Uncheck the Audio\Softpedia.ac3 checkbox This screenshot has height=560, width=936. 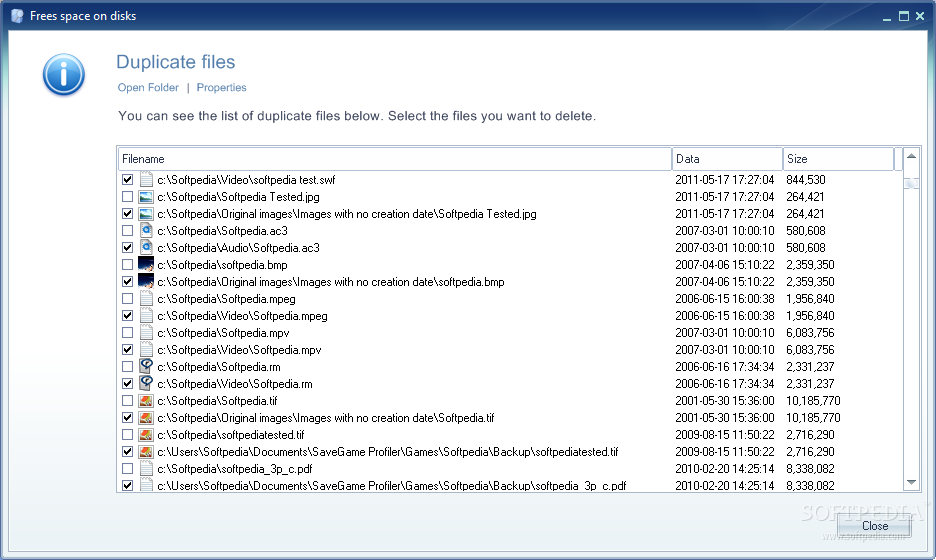tap(127, 247)
